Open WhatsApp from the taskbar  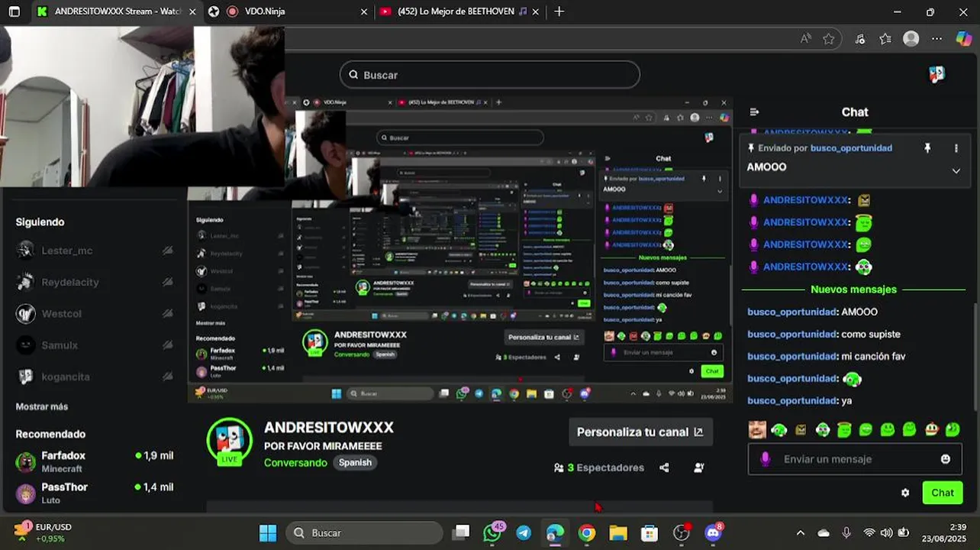click(493, 532)
